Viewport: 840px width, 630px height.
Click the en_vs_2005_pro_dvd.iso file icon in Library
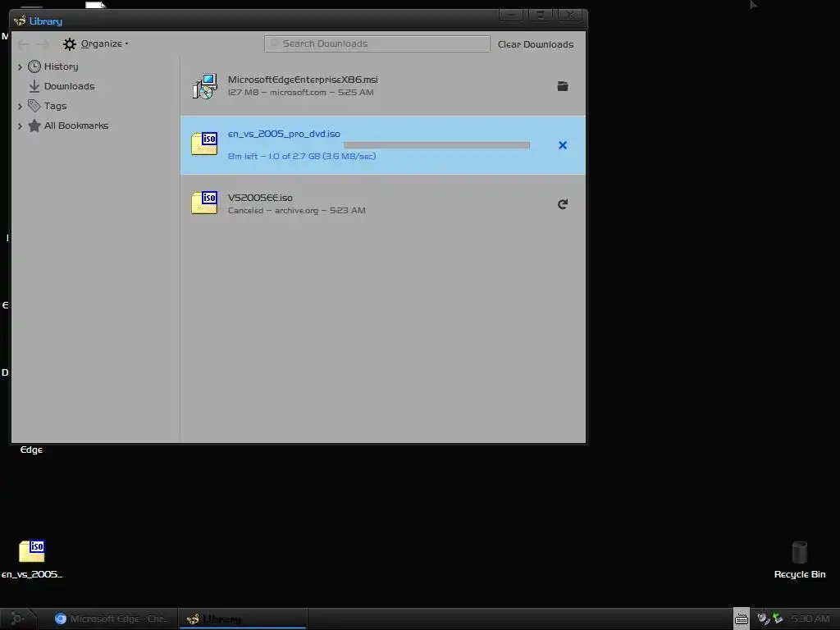pos(204,144)
